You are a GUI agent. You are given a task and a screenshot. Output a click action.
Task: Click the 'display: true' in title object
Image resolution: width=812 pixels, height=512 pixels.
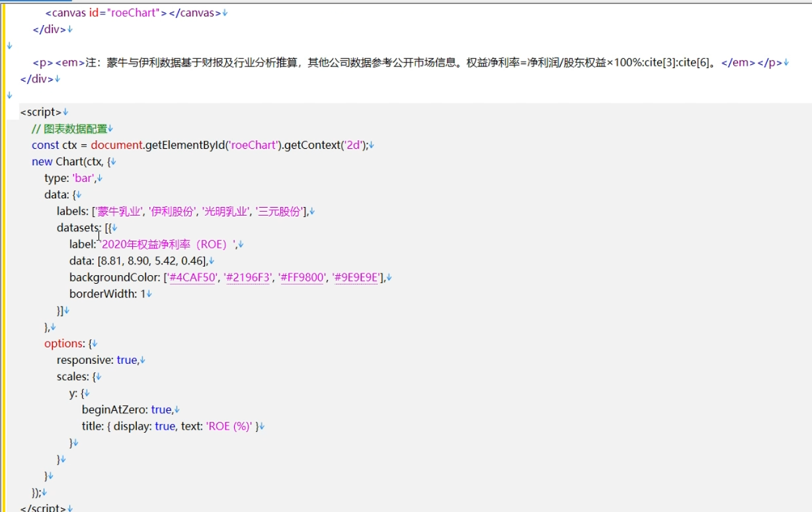point(145,426)
